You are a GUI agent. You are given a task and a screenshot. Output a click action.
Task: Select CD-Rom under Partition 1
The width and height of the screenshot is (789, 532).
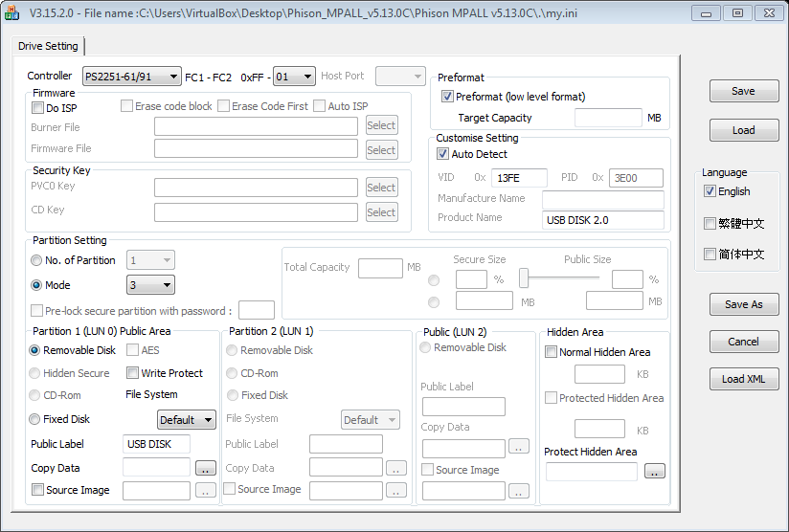coord(34,395)
